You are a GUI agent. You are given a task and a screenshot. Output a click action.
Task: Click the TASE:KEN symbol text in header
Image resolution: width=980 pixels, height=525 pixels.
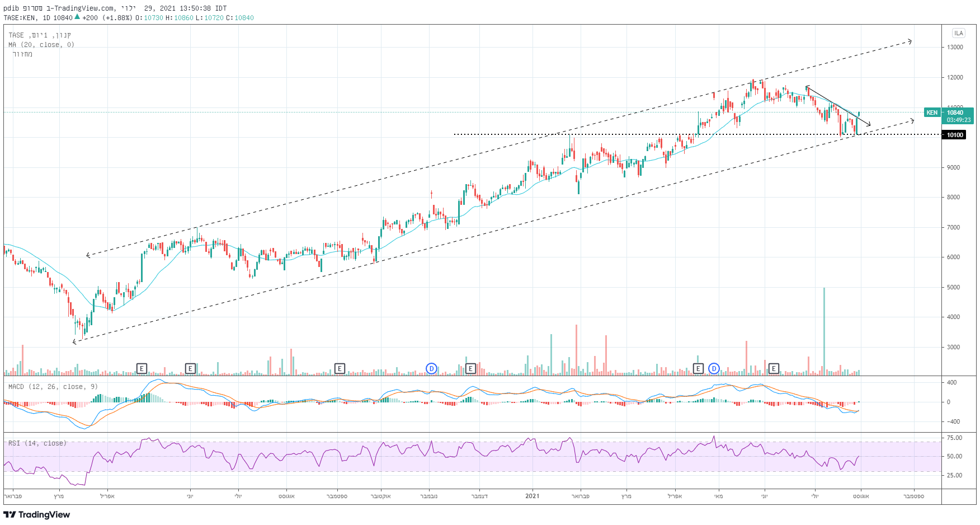(x=20, y=18)
